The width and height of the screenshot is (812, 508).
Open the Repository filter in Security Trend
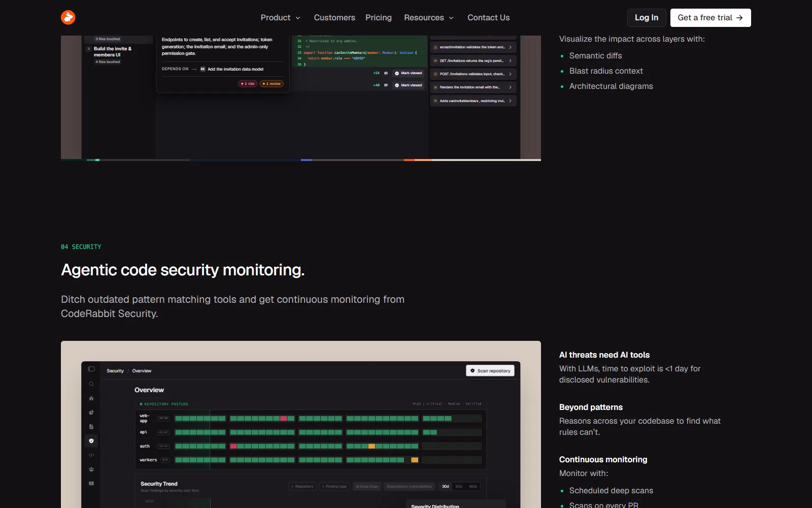tap(302, 487)
